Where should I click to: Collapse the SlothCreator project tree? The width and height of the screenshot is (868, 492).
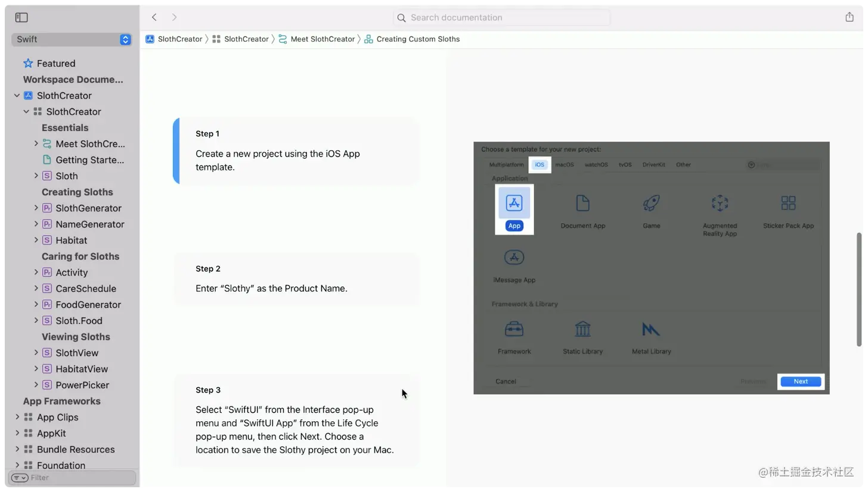pyautogui.click(x=17, y=95)
